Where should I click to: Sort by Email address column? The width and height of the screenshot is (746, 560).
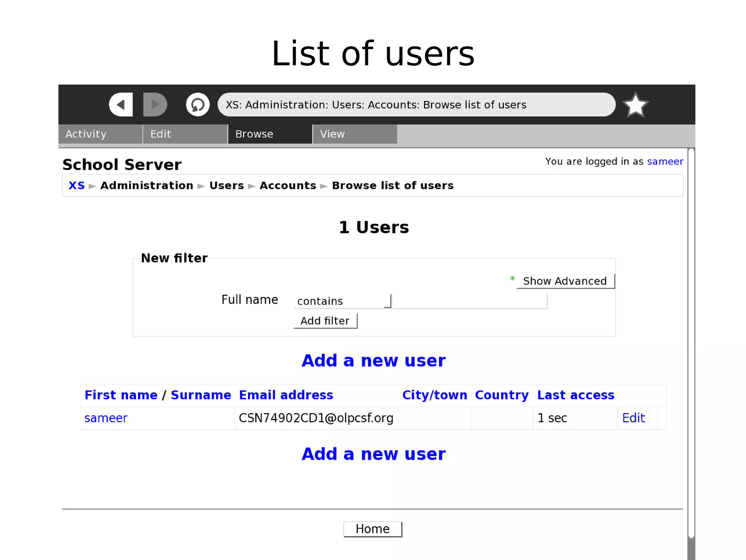point(286,395)
